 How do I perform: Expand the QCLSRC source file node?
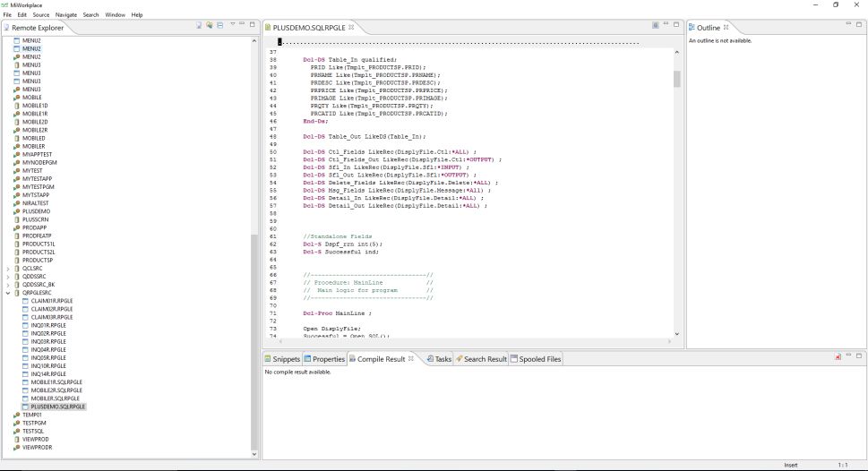[x=8, y=269]
